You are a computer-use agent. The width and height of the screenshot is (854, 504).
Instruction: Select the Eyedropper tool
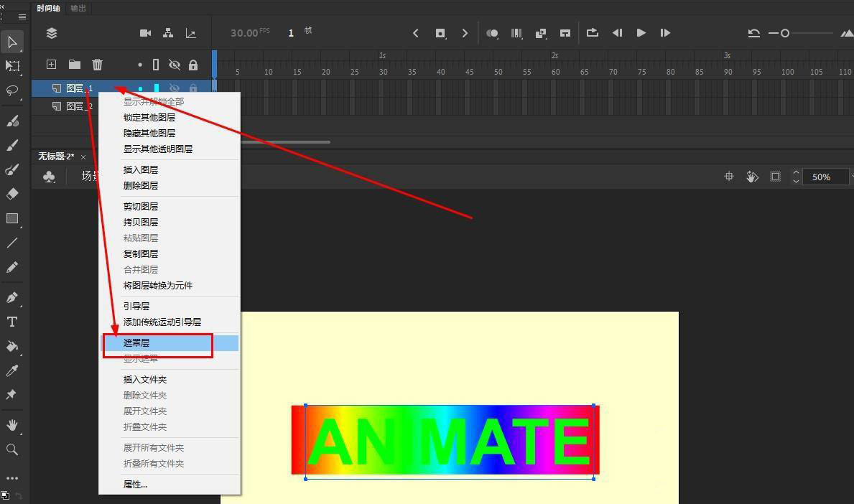click(12, 370)
